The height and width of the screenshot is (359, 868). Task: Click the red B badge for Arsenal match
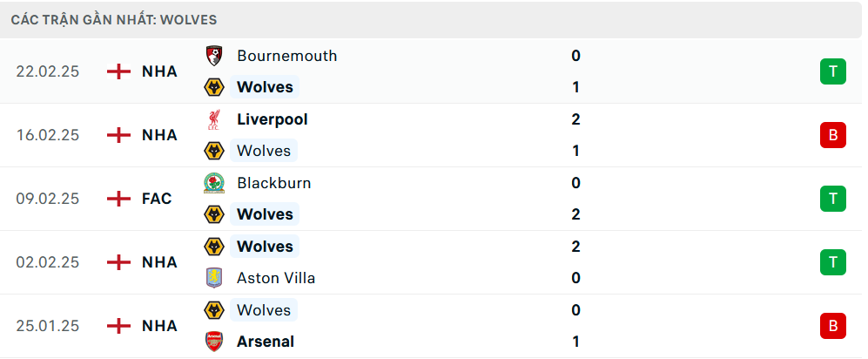(x=832, y=326)
